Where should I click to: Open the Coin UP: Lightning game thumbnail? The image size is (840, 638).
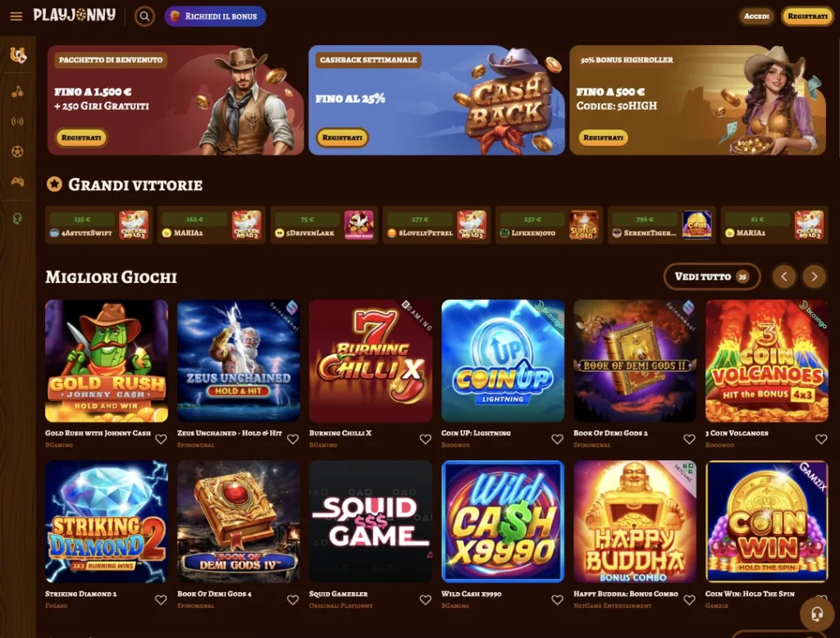point(503,361)
